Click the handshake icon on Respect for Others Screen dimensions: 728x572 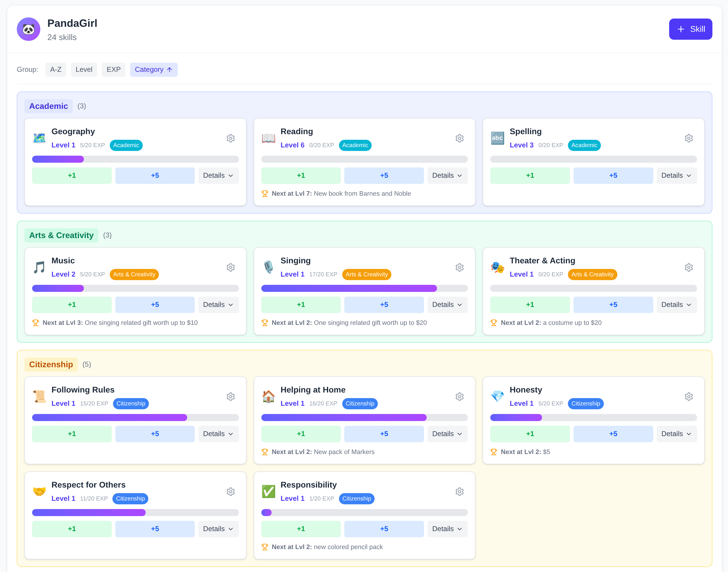click(x=39, y=491)
